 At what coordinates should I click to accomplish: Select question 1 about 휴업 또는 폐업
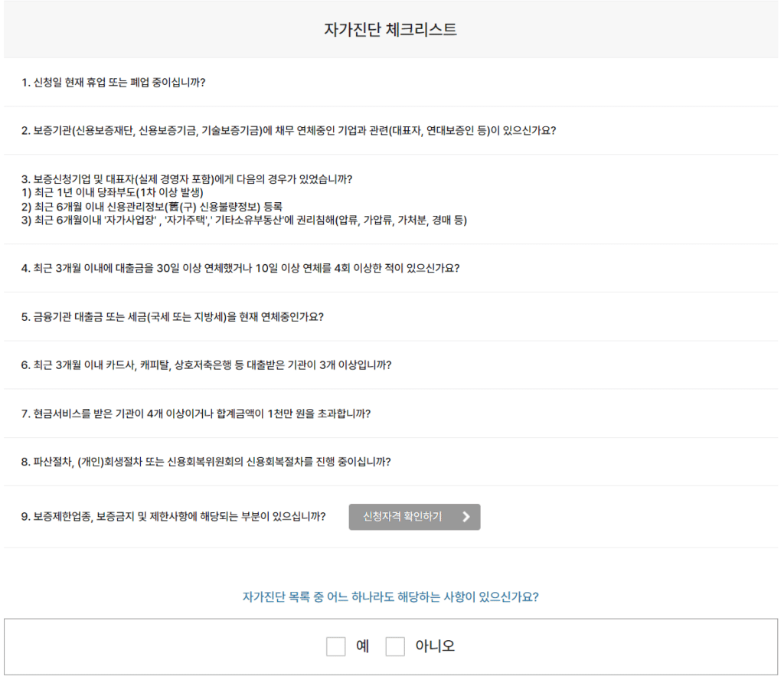[113, 82]
